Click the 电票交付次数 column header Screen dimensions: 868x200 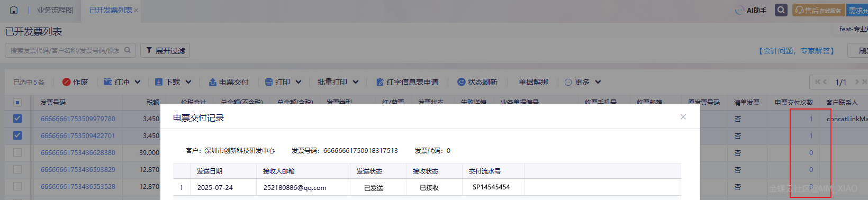[794, 102]
